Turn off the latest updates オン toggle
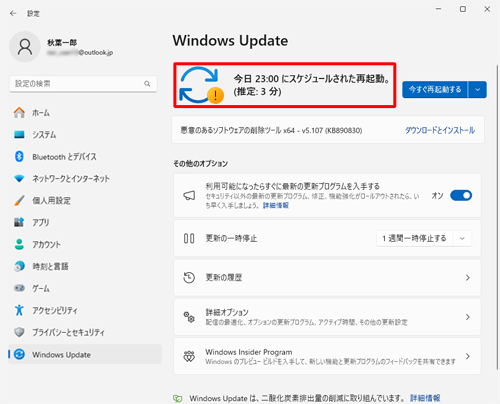 (461, 195)
